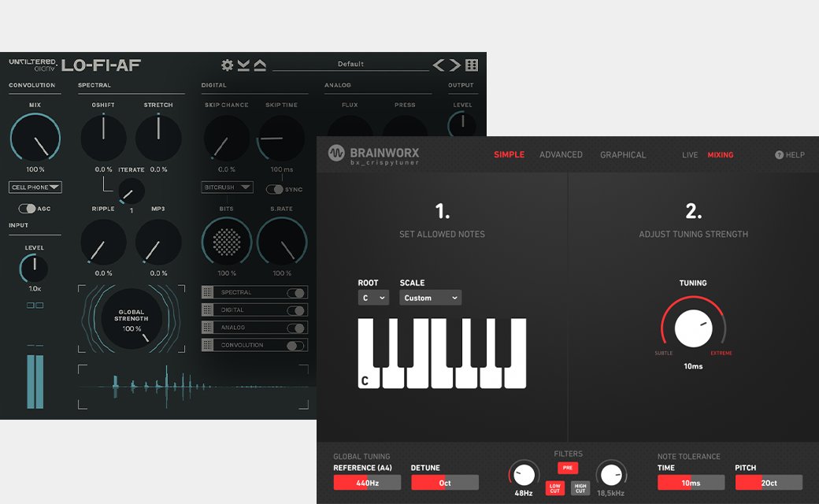Click the Bits dotted knob in LO-FI-AF
The image size is (819, 504).
227,243
